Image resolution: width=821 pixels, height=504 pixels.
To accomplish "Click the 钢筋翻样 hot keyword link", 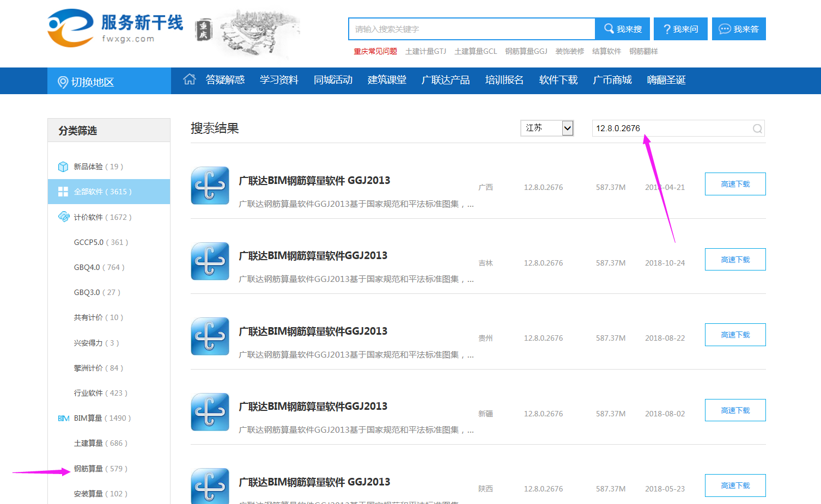I will [644, 51].
